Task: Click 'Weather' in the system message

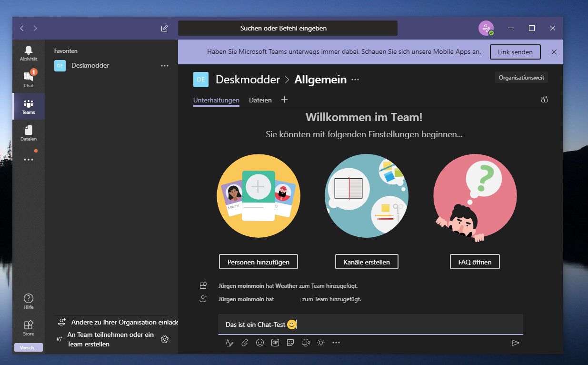Action: [286, 286]
